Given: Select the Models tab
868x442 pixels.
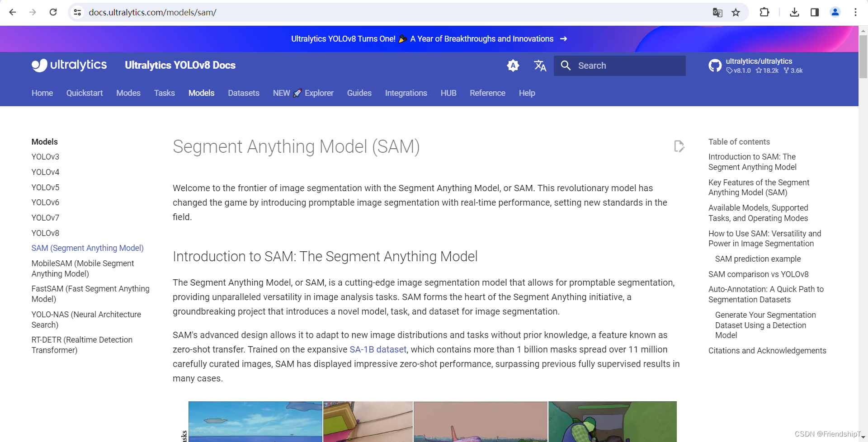Looking at the screenshot, I should pos(201,93).
